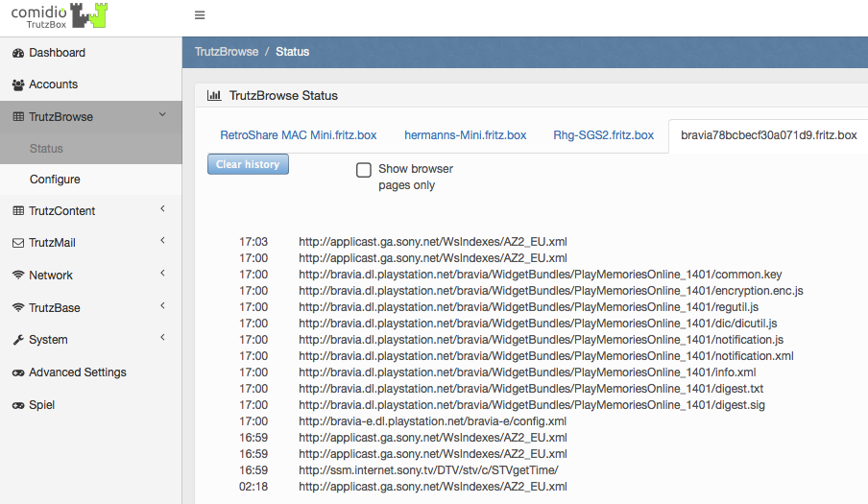868x504 pixels.
Task: Click the Clear history button
Action: 248,164
